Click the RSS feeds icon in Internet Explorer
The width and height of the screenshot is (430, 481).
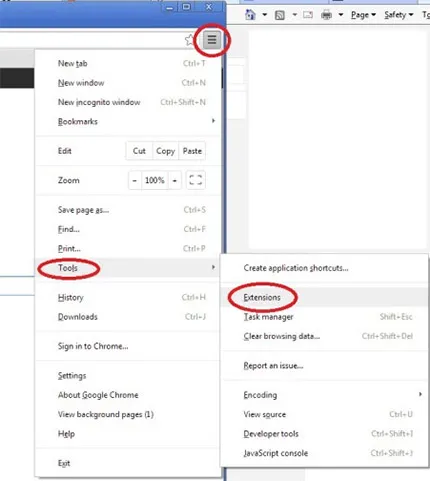(280, 15)
